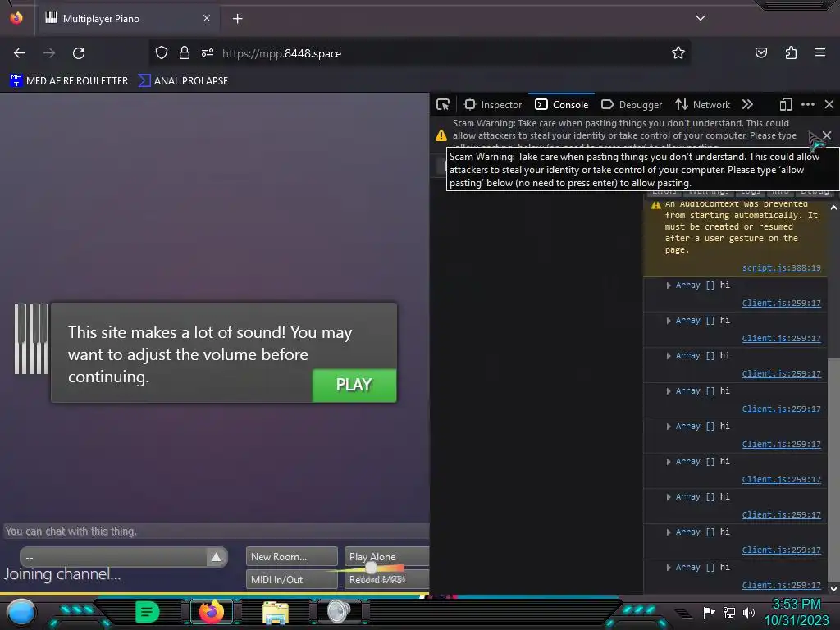Open site permissions icon in address bar
Screen dimensions: 840x630
click(208, 52)
